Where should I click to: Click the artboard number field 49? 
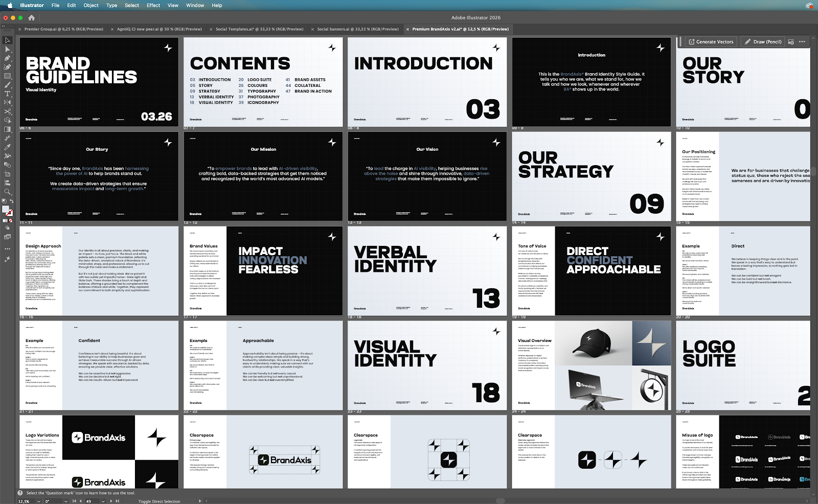(92, 501)
